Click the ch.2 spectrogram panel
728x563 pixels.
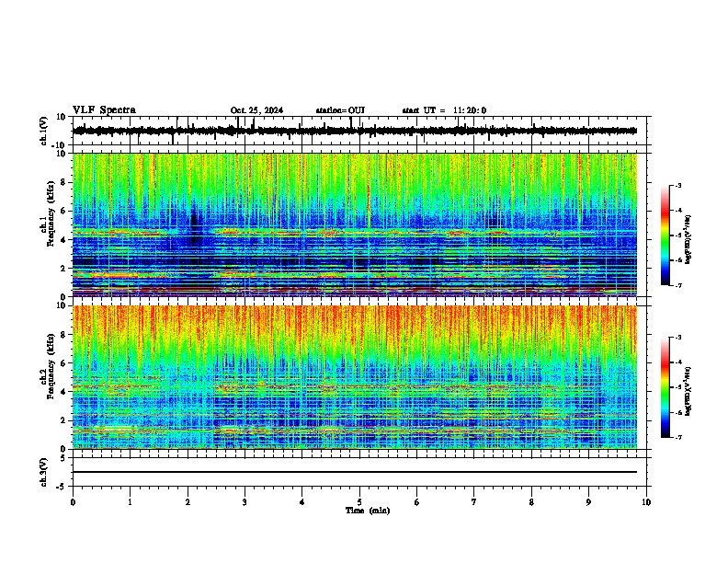tap(355, 377)
